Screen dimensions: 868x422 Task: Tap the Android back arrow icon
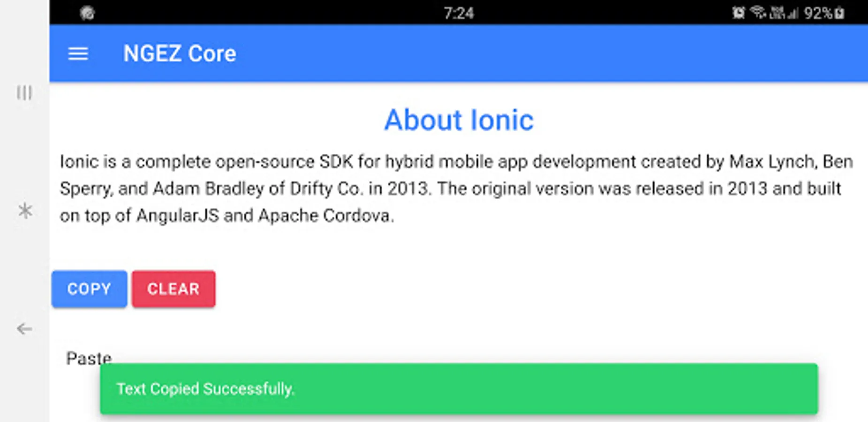tap(24, 329)
